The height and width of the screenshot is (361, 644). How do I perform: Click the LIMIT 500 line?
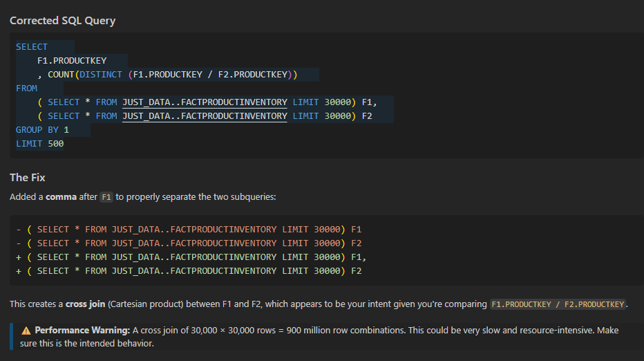[x=40, y=144]
